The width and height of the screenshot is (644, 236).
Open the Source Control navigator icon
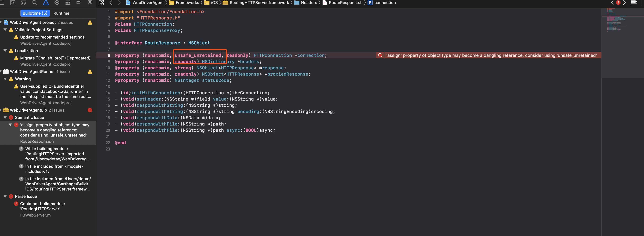13,3
